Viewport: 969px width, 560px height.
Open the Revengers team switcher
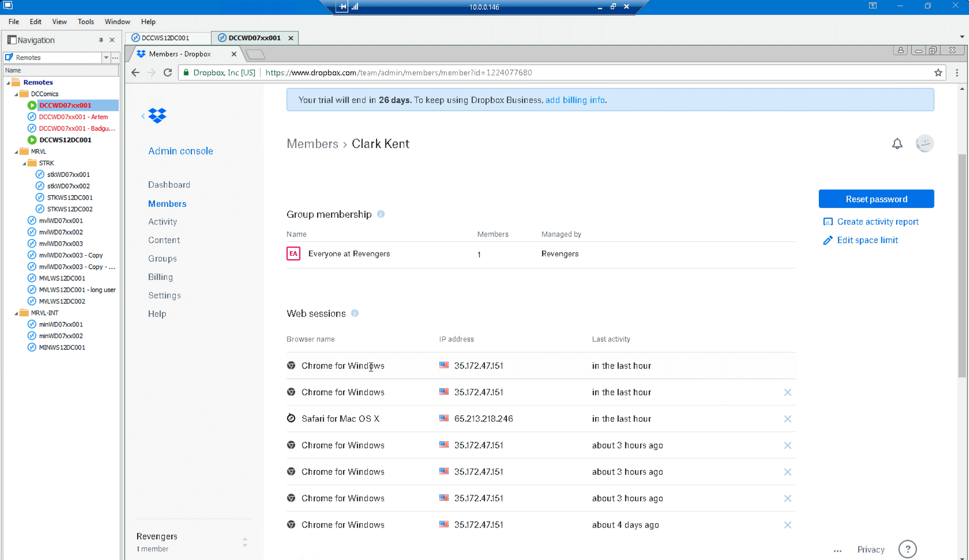[245, 543]
